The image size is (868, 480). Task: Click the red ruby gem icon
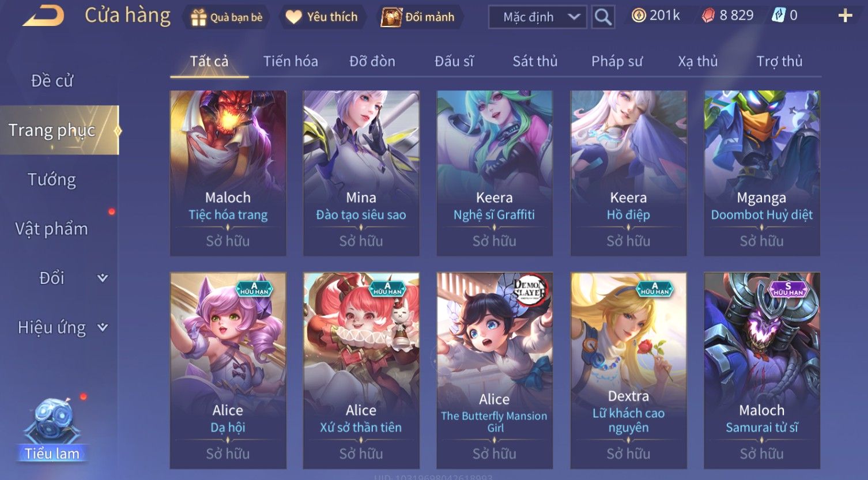point(707,16)
